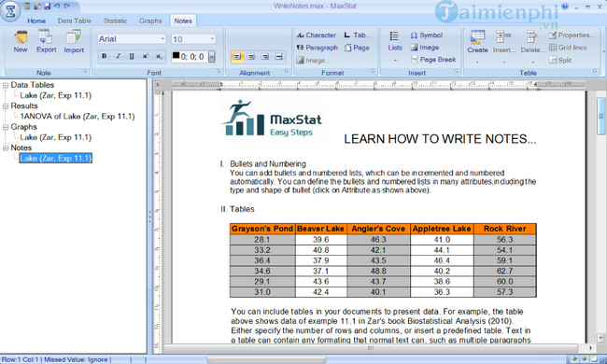This screenshot has height=364, width=607.
Task: Open the Lists dropdown arrow
Action: click(x=395, y=61)
